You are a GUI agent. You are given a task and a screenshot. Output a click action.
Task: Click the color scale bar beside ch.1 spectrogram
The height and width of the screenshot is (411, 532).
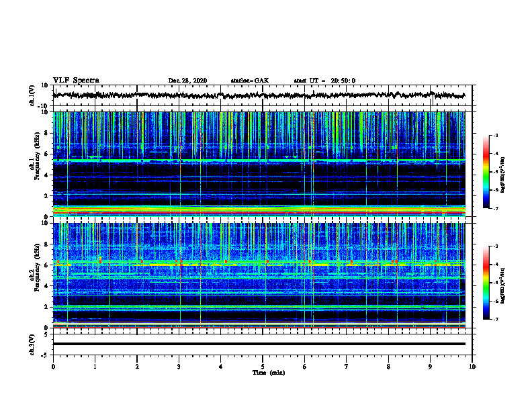coord(486,172)
